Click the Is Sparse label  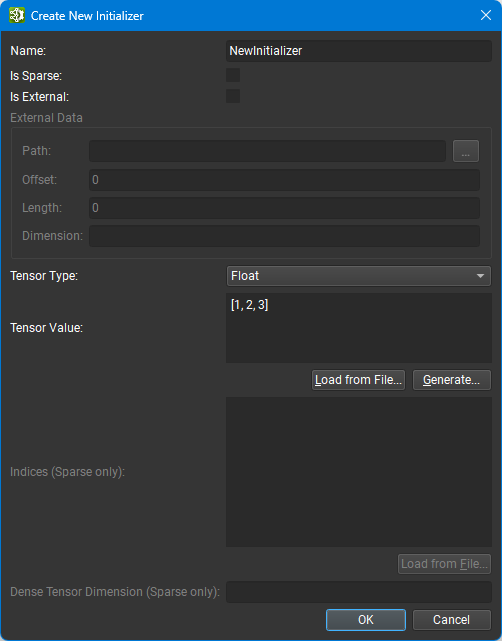(x=36, y=76)
